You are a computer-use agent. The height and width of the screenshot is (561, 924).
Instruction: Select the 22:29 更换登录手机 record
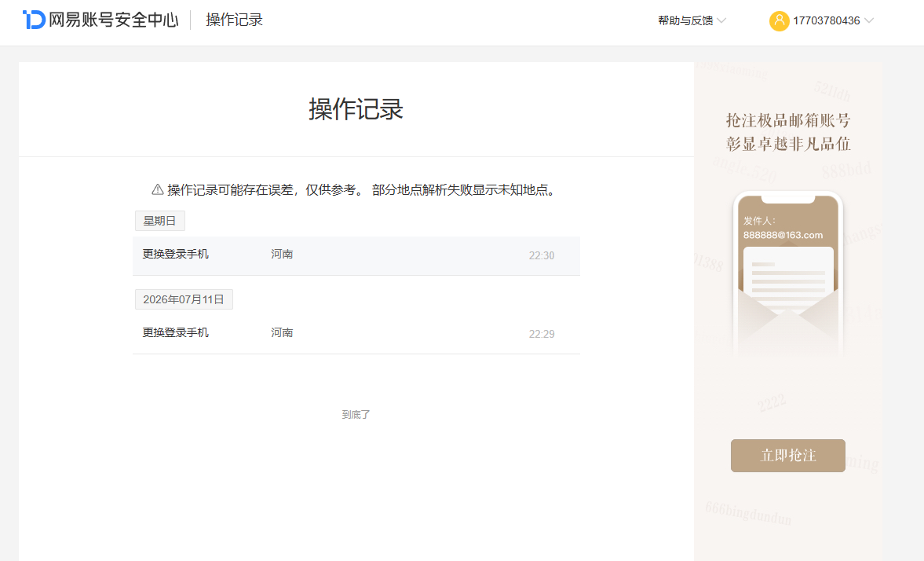point(356,334)
